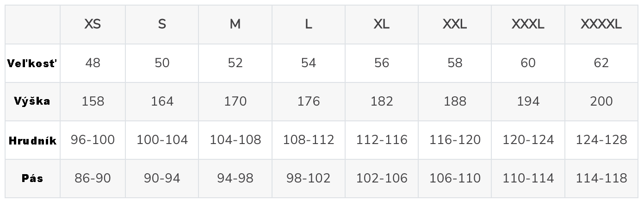Click the XL column header

coord(382,25)
